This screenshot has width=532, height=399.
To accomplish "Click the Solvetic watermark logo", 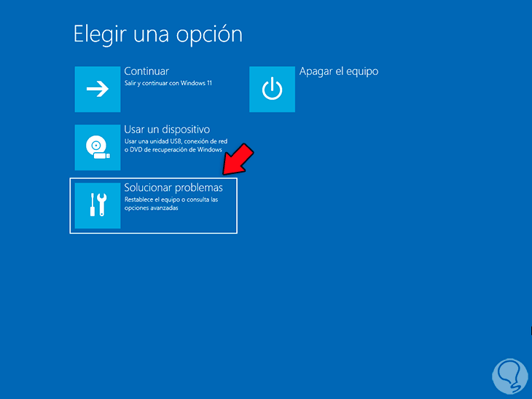I will point(509,376).
